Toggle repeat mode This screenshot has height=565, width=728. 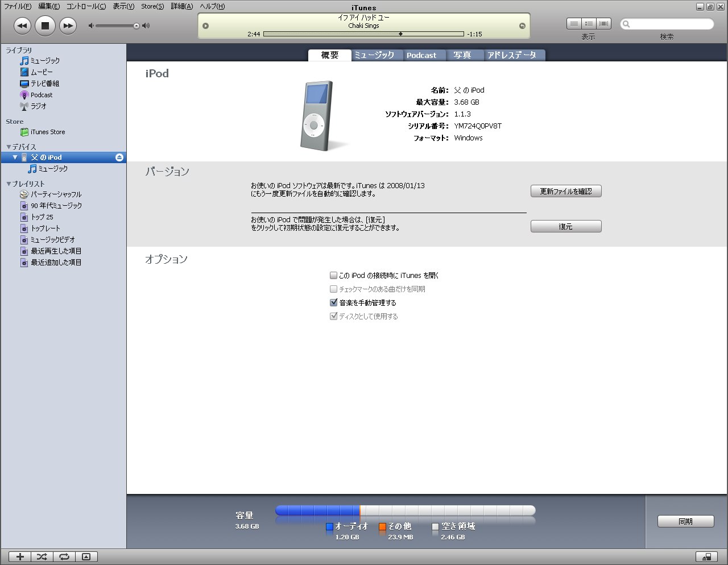[64, 557]
